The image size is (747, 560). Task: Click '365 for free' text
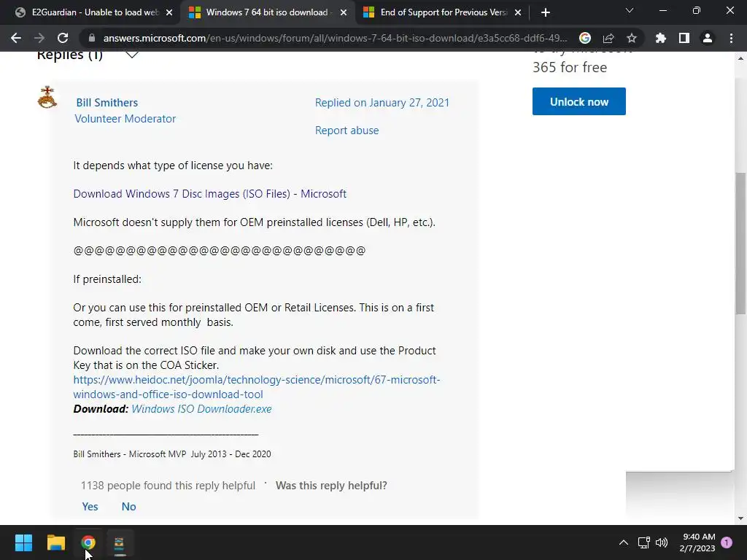point(570,67)
